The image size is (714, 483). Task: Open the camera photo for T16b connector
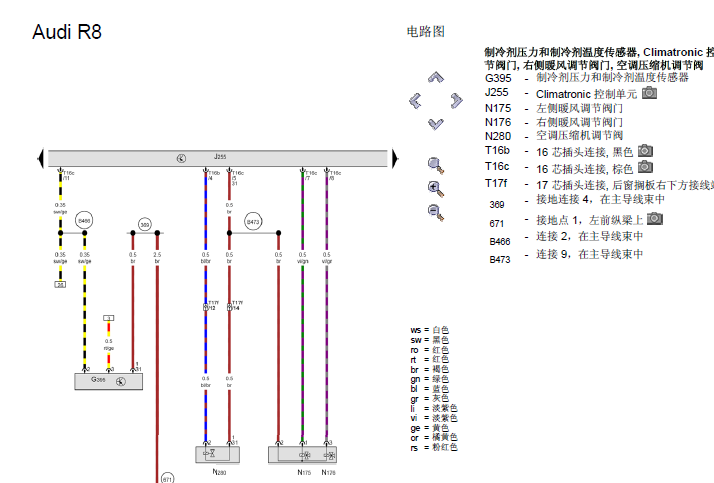(x=645, y=150)
